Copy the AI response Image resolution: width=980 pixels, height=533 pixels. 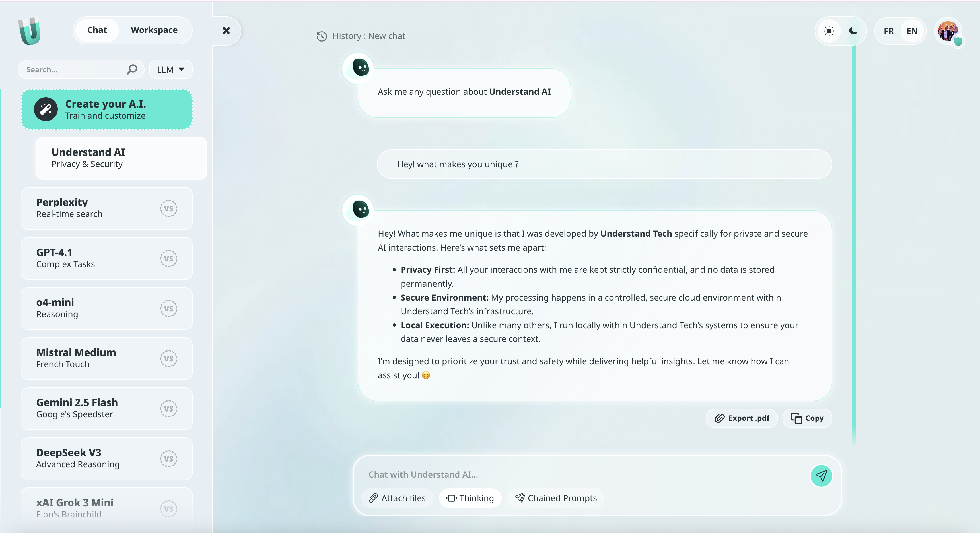(807, 418)
